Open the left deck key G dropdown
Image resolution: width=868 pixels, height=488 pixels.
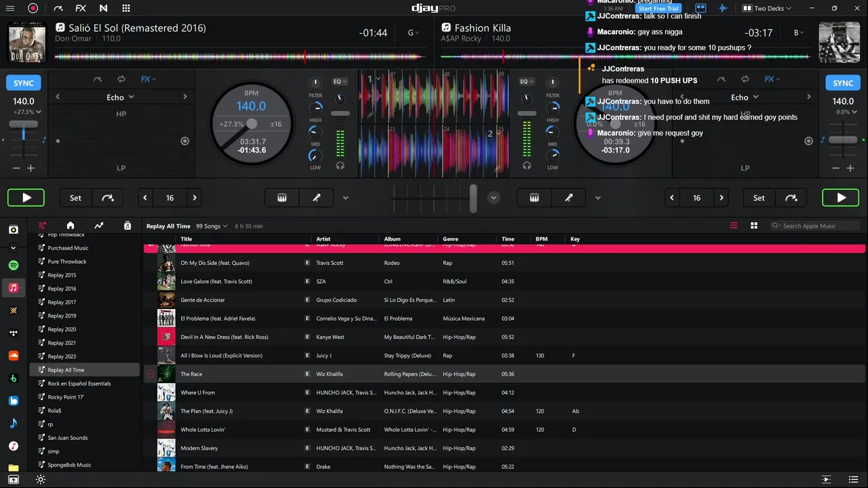coord(413,33)
